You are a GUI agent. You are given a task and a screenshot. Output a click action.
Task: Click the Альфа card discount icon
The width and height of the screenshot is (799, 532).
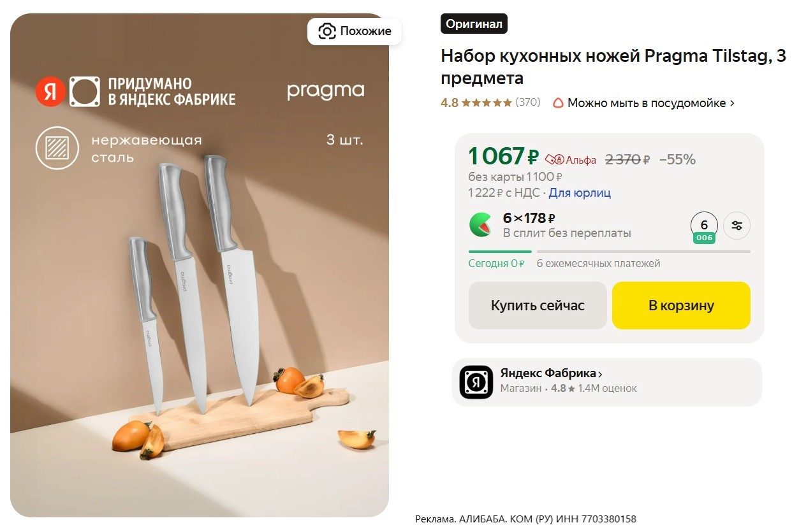click(x=555, y=159)
